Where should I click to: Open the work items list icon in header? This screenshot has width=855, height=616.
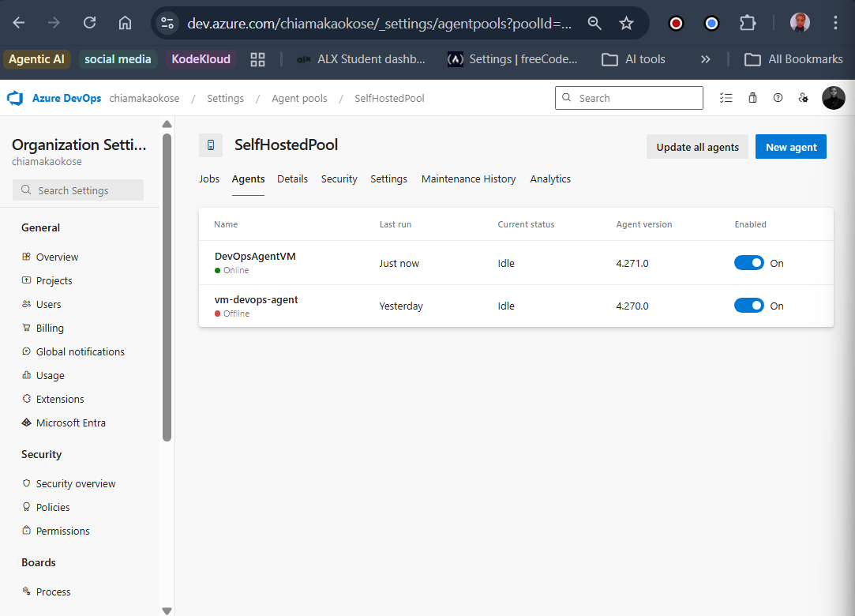[726, 98]
